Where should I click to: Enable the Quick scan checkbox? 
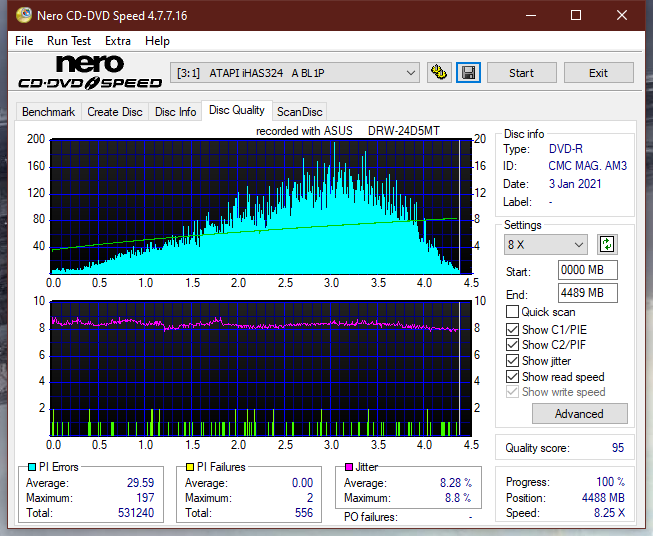(512, 312)
